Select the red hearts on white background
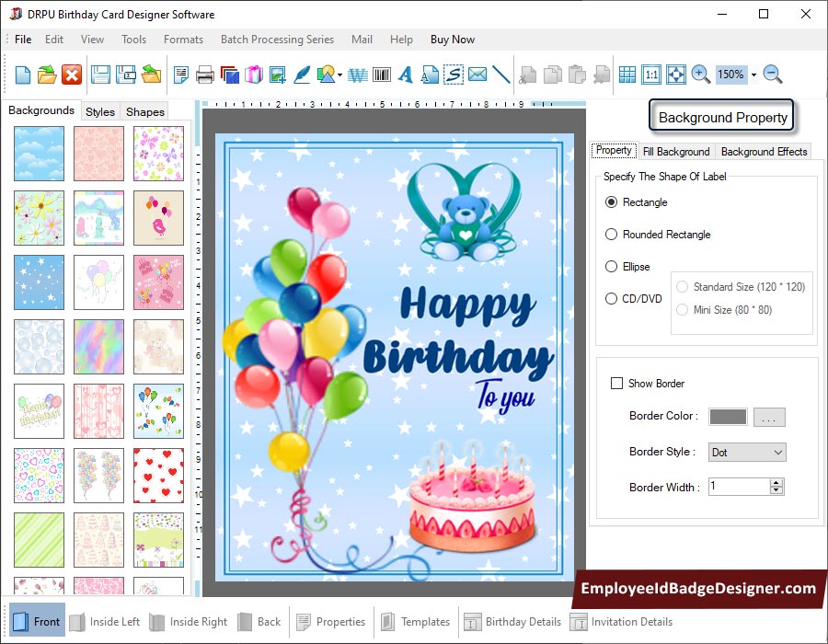Image resolution: width=828 pixels, height=644 pixels. coord(158,476)
